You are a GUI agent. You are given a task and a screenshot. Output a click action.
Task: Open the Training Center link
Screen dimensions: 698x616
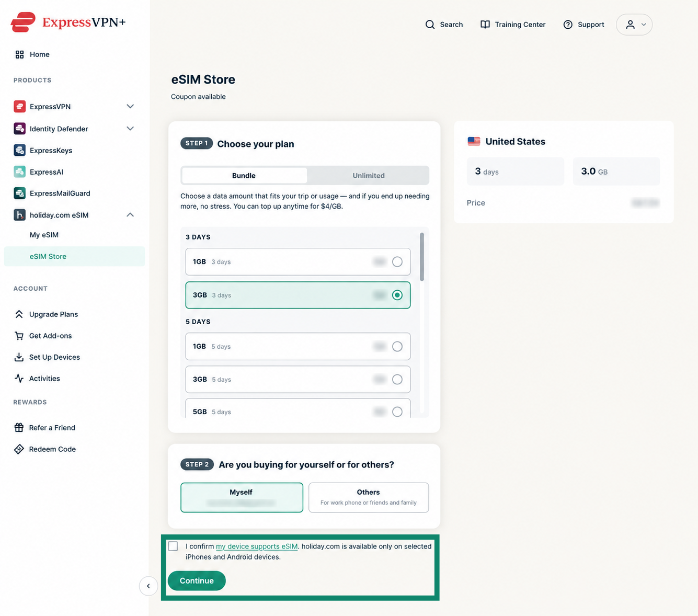point(513,25)
